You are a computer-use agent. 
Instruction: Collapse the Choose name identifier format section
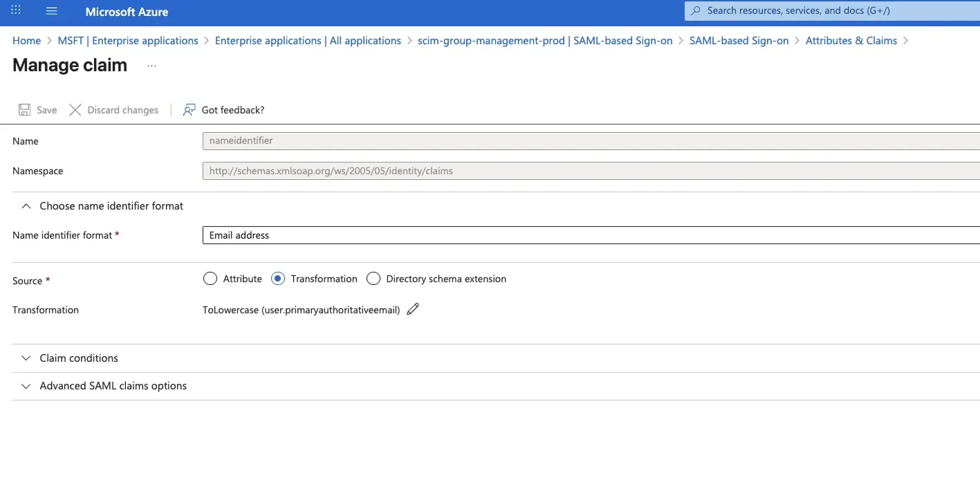coord(26,205)
